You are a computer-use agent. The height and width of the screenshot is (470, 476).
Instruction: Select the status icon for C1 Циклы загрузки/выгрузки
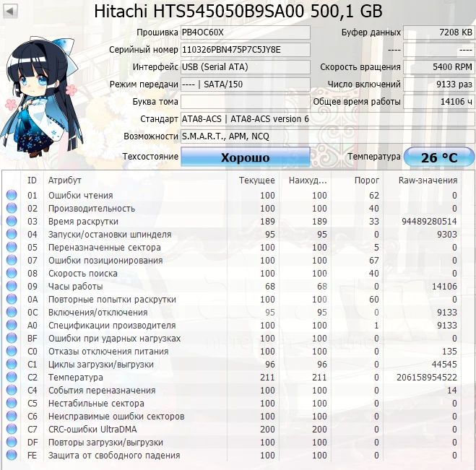(x=12, y=364)
